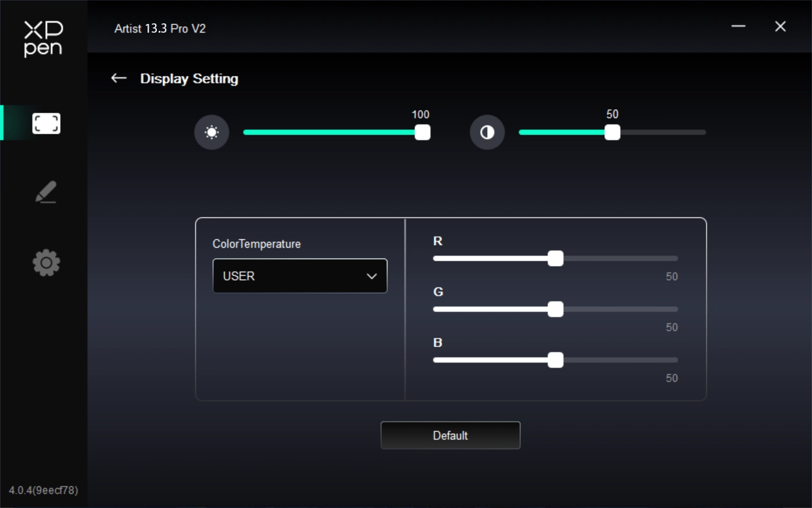Image resolution: width=812 pixels, height=508 pixels.
Task: Click the Artist 13.3 Pro V2 device name
Action: (160, 29)
